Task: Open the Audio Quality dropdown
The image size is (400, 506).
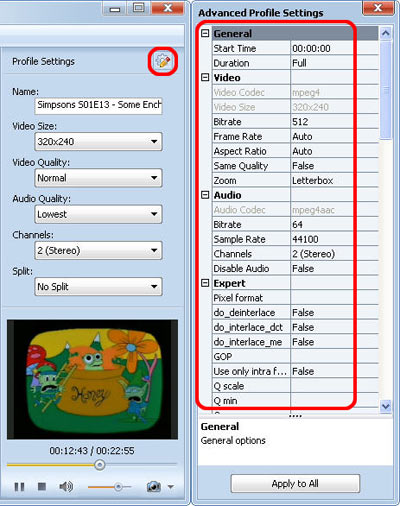Action: tap(98, 214)
